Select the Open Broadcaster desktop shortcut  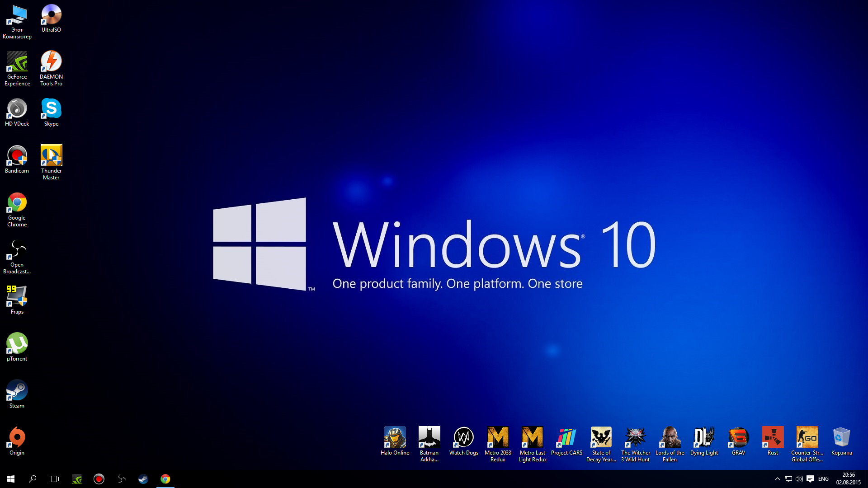click(x=17, y=257)
